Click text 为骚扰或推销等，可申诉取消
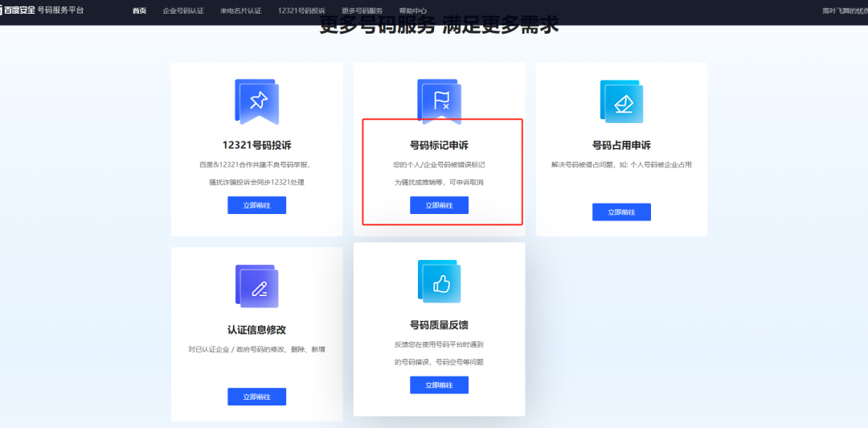This screenshot has height=428, width=868. (x=440, y=182)
